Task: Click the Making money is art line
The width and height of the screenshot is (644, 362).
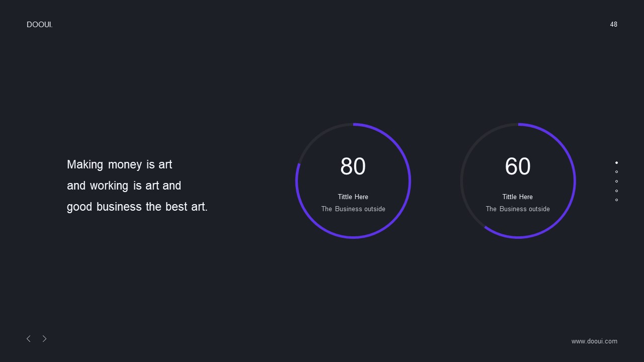Action: 120,165
